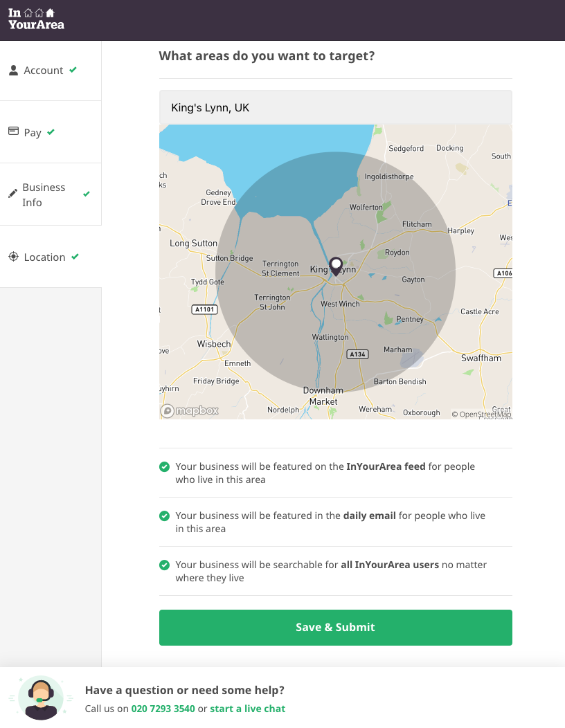
Task: Click start a live chat link
Action: click(x=248, y=709)
